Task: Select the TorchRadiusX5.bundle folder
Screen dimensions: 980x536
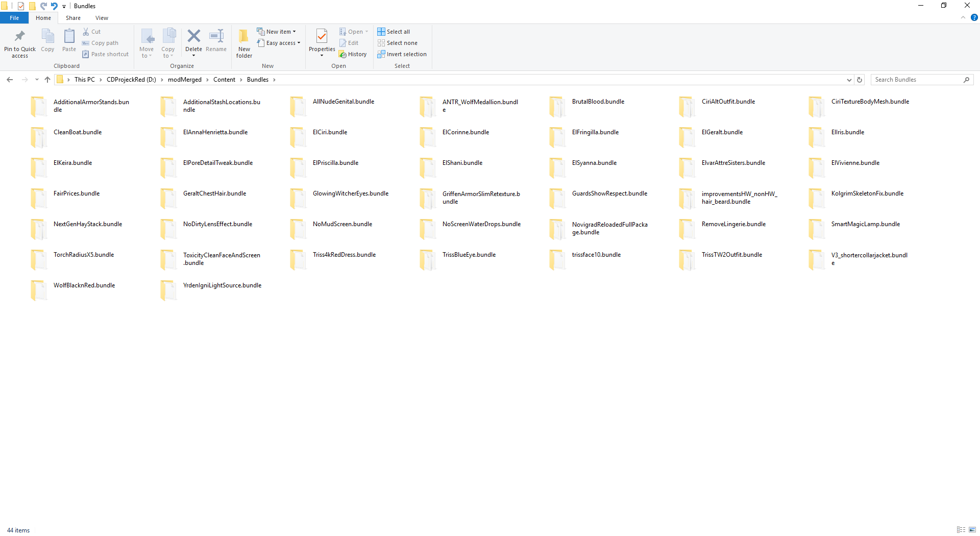Action: coord(84,255)
